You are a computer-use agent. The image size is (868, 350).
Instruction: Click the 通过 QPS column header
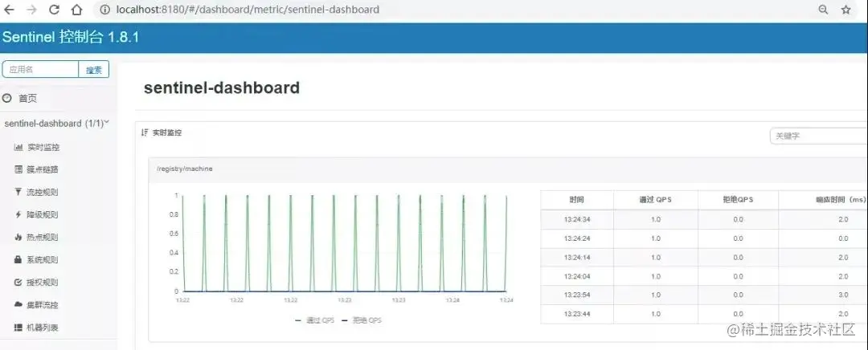(x=656, y=200)
